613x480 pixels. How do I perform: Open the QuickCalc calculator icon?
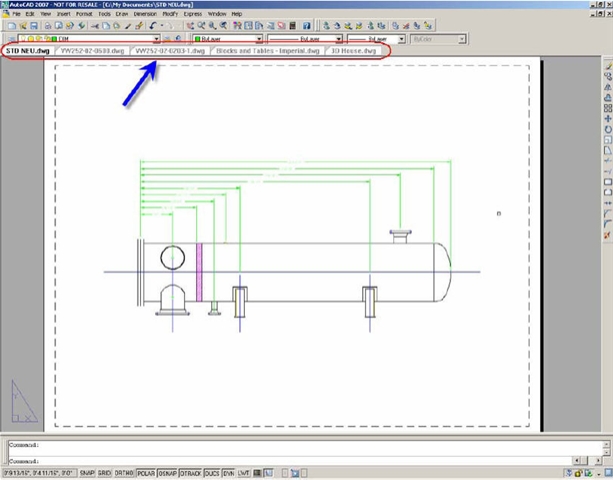pos(292,26)
